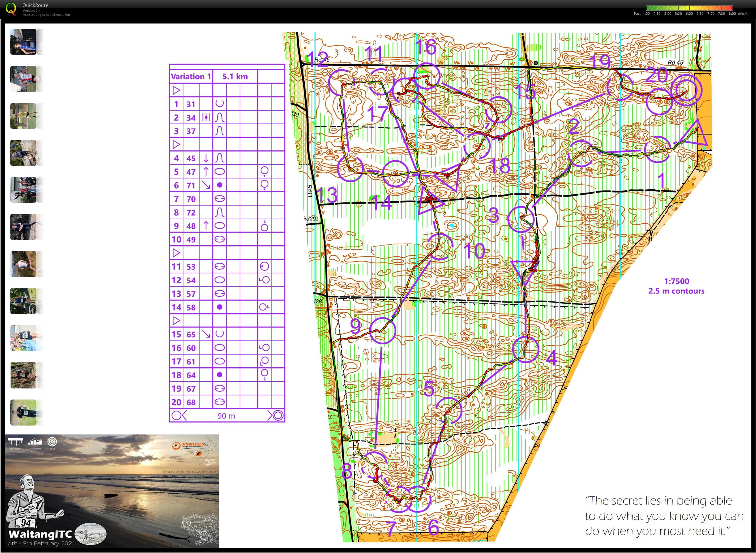Click the '5.1 km' course length cell

pyautogui.click(x=235, y=76)
